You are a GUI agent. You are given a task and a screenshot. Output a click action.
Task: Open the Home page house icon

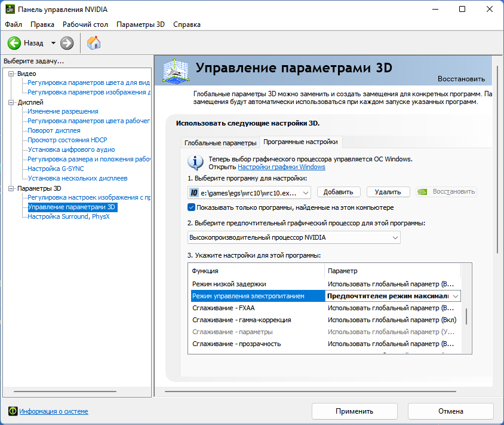pos(94,43)
